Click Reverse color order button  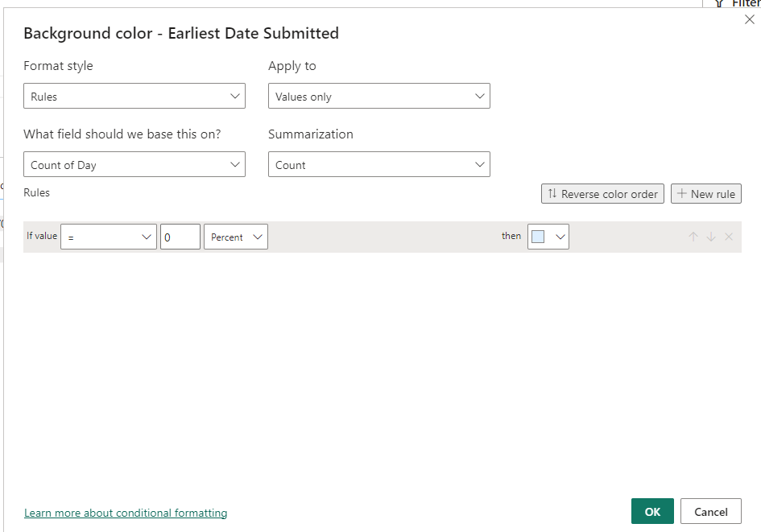pos(602,193)
